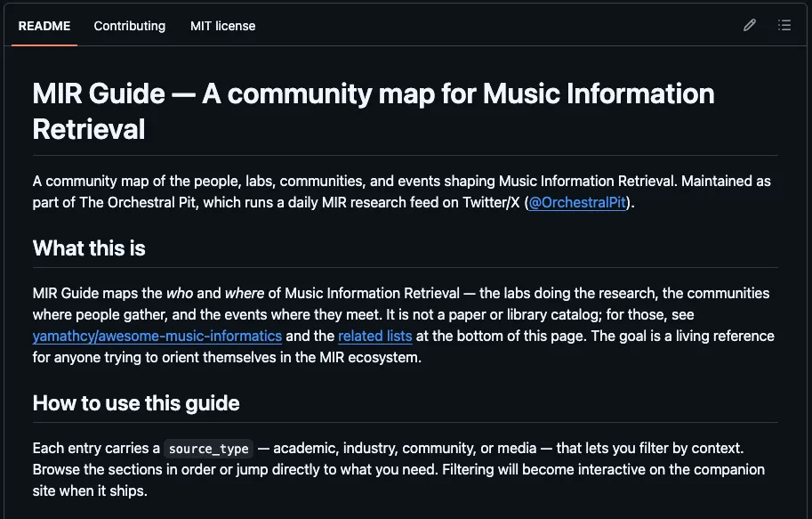Open the @OrchestralPit Twitter link

point(577,202)
